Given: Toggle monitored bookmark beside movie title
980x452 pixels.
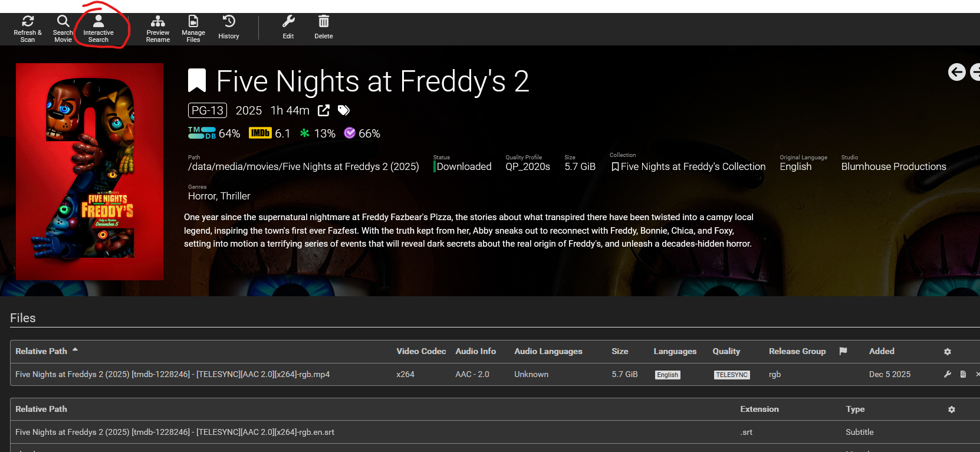Looking at the screenshot, I should coord(197,81).
